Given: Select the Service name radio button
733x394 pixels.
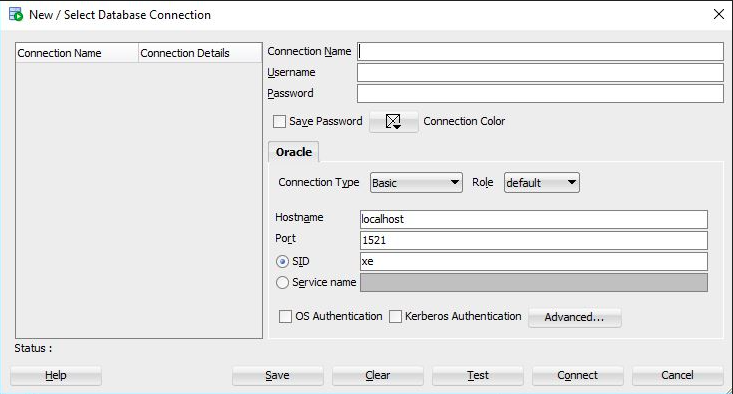Looking at the screenshot, I should pos(282,282).
